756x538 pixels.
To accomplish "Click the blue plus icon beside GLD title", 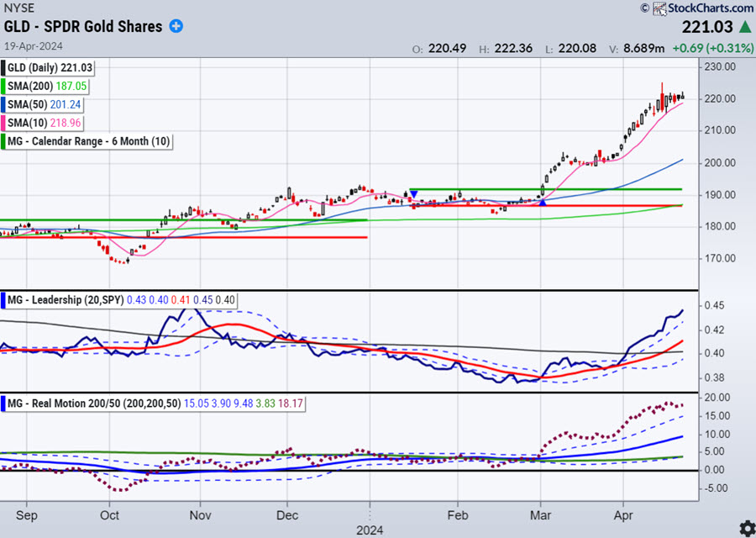I will [x=176, y=26].
